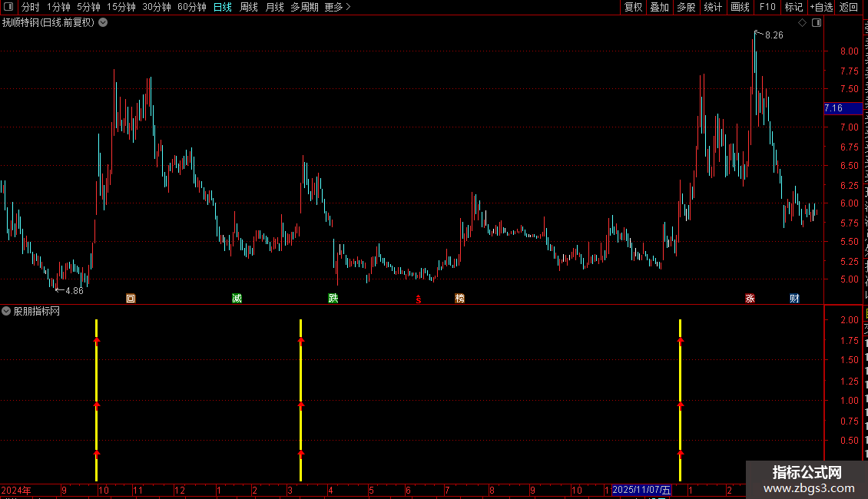Click the second yellow signal line near month 3
This screenshot has width=868, height=499.
coord(300,400)
